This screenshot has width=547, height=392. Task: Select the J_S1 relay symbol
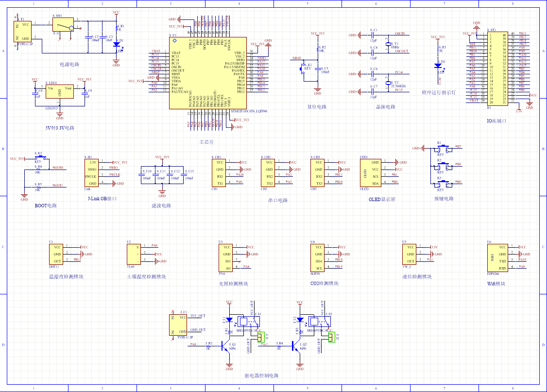[x=249, y=322]
